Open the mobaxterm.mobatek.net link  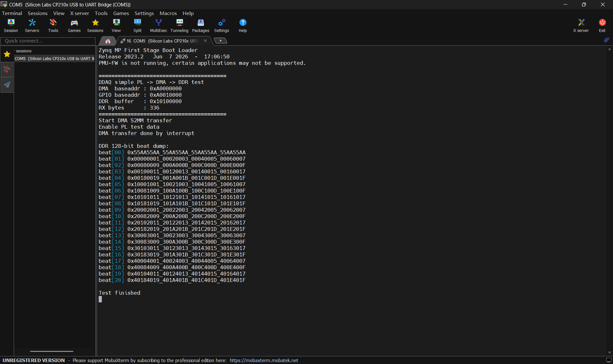coord(264,360)
